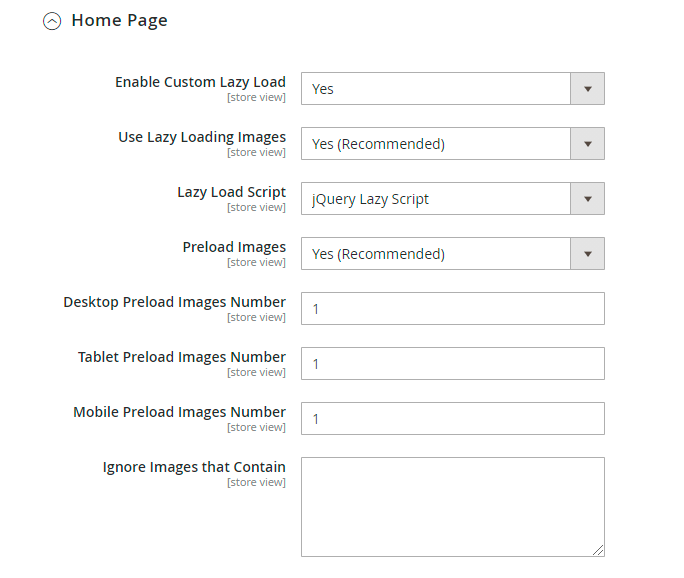Click the arrow button of Enable Custom Lazy Load
This screenshot has width=684, height=578.
(587, 89)
